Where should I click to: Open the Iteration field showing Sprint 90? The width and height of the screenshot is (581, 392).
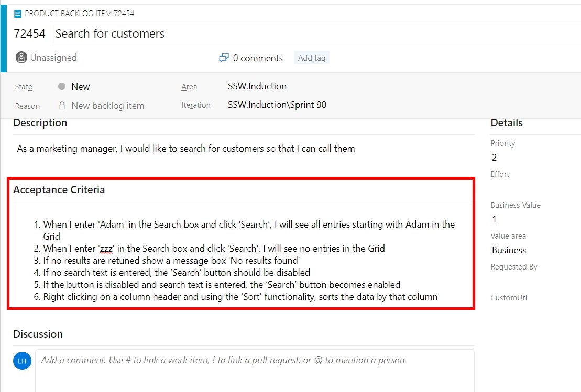click(x=277, y=105)
